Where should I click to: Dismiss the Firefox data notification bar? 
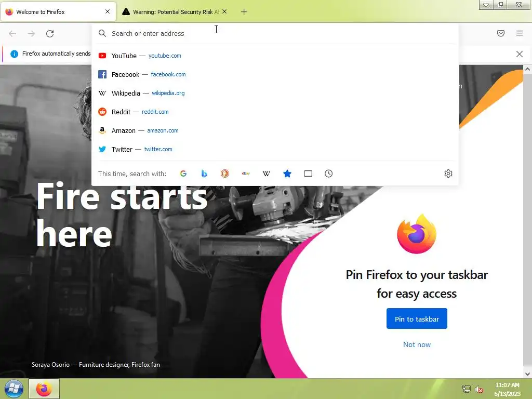point(519,54)
